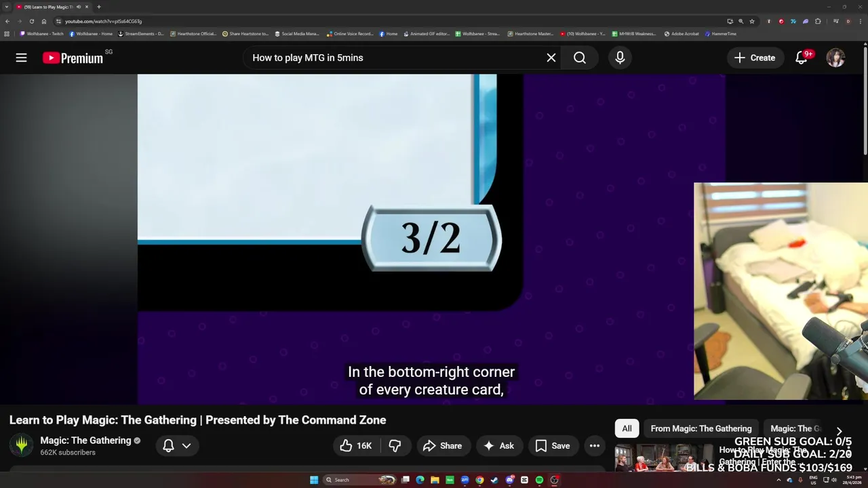Open YouTube notifications bell
This screenshot has height=488, width=868.
click(802, 58)
